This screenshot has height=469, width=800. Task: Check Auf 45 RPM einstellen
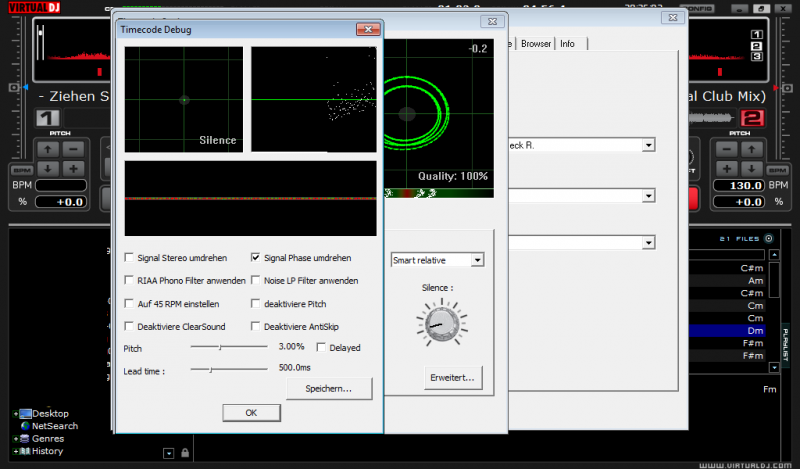pos(129,304)
